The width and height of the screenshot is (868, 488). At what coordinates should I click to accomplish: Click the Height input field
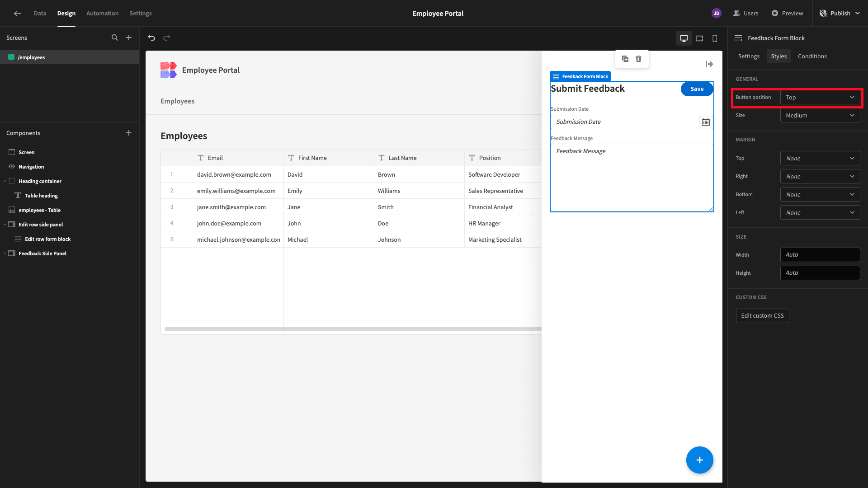pyautogui.click(x=820, y=273)
